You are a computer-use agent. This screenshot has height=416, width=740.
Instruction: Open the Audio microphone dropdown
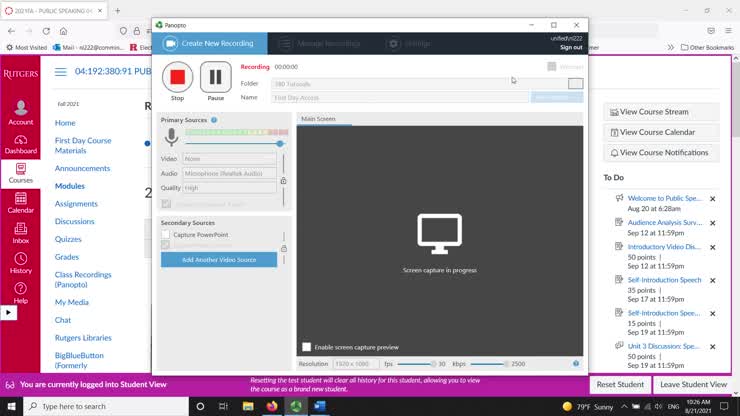pos(229,173)
